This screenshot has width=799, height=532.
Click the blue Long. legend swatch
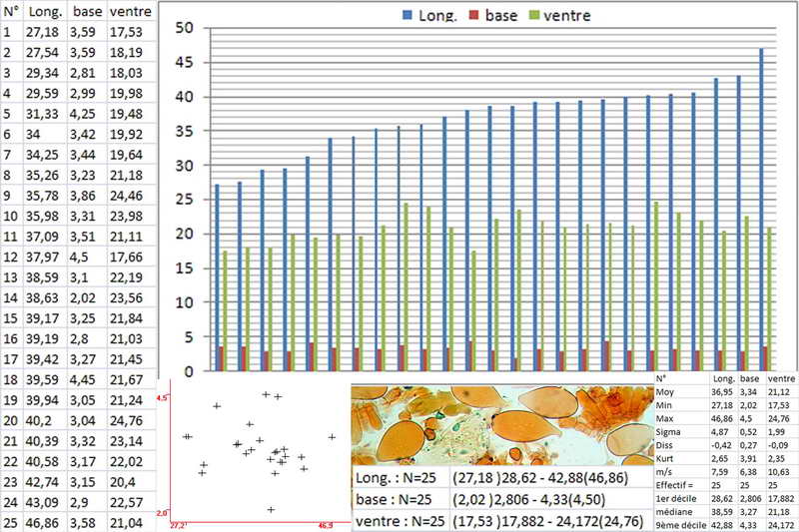coord(407,15)
